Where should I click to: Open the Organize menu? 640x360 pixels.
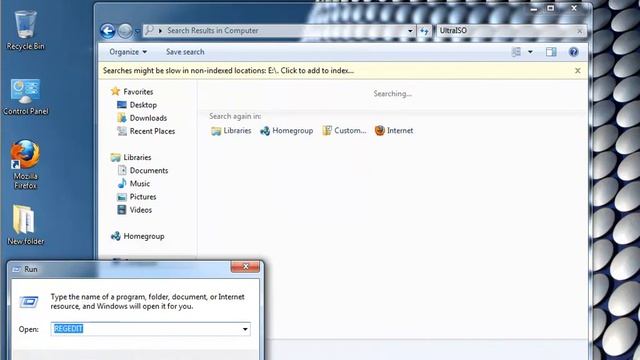pyautogui.click(x=128, y=52)
